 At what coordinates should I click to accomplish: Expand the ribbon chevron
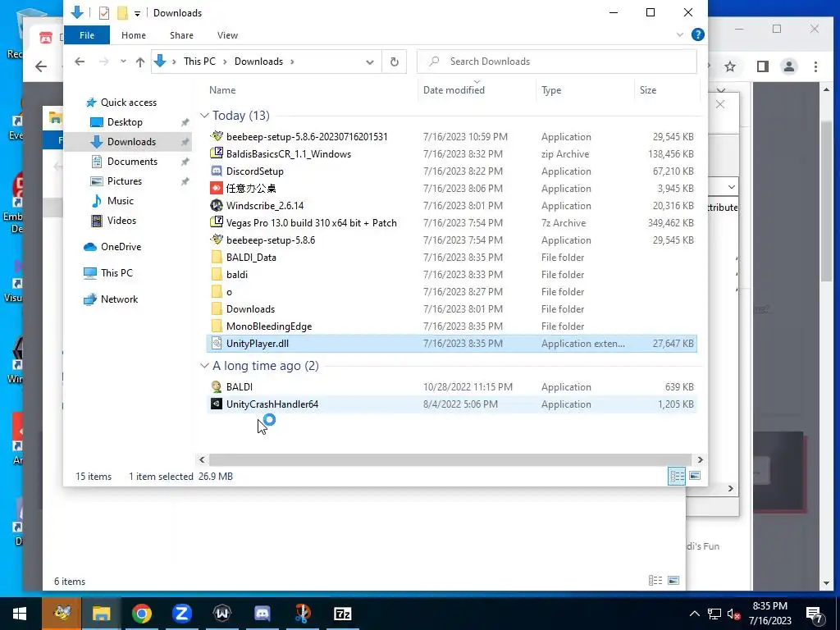click(x=680, y=34)
